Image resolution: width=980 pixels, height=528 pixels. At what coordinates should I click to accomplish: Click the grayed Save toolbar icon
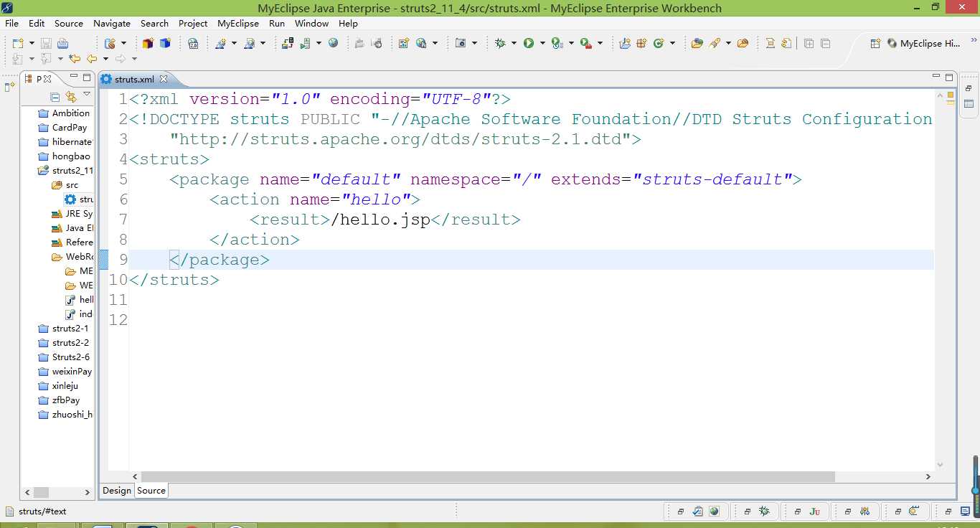pyautogui.click(x=46, y=43)
